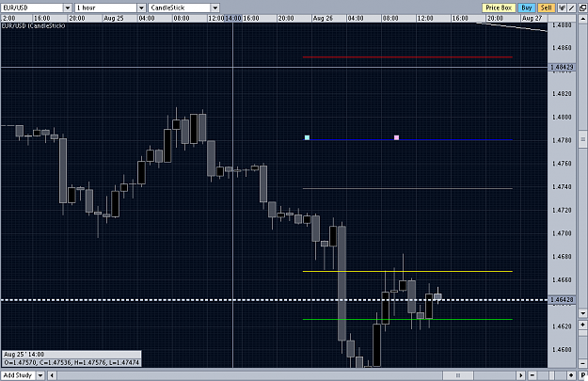
Task: Open the CandleStick chart type dropdown arrow
Action: point(215,8)
